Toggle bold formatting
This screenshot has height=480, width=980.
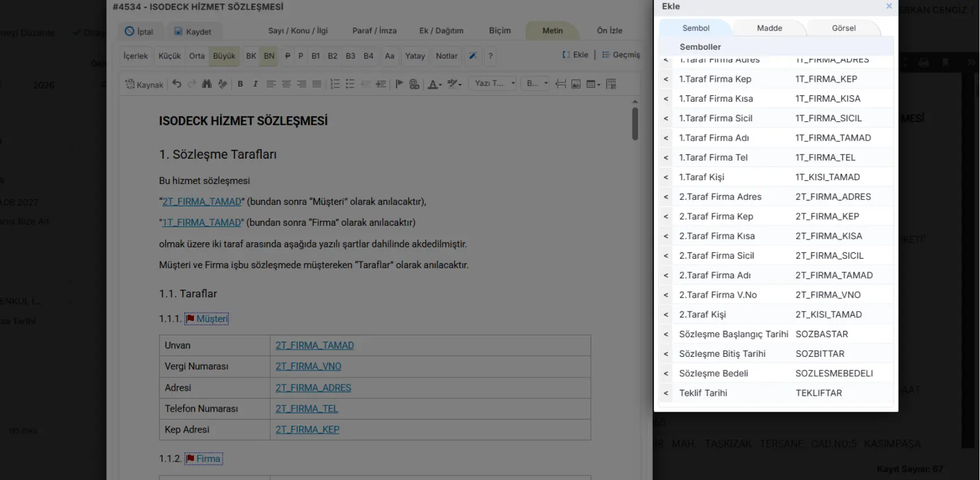tap(240, 84)
